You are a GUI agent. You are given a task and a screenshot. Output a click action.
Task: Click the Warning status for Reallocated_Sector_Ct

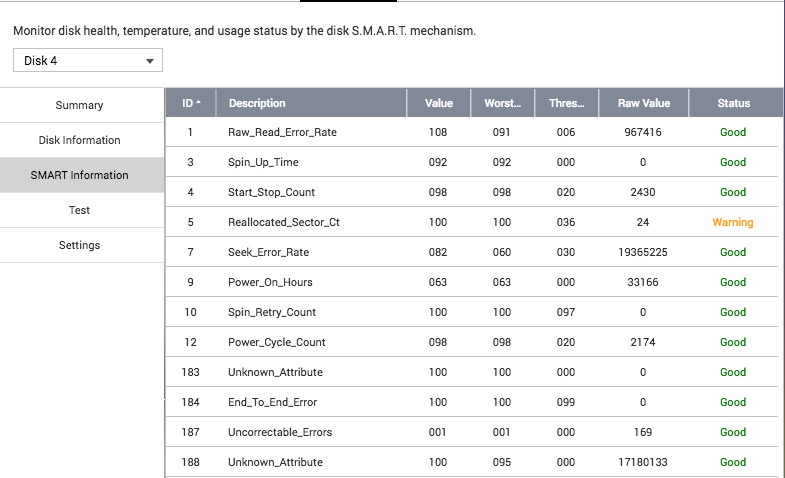[x=733, y=222]
